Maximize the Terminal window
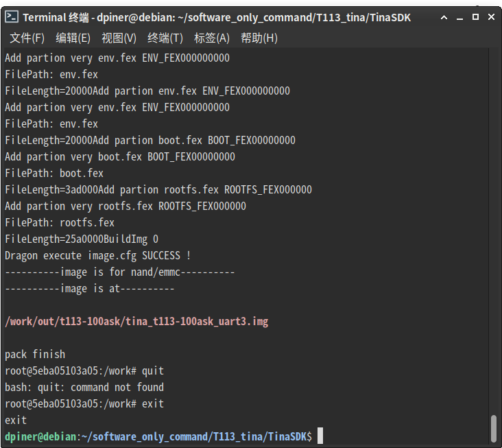The image size is (502, 448). [x=475, y=17]
